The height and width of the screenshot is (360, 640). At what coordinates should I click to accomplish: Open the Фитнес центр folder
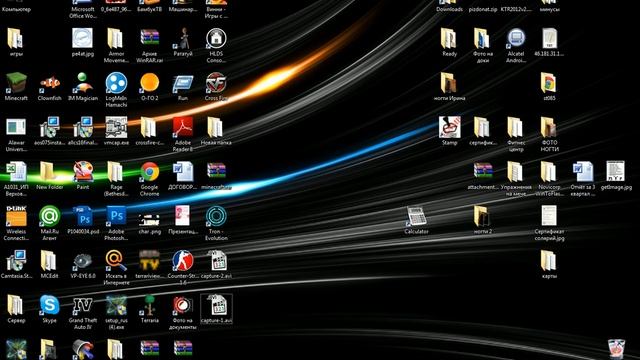[516, 127]
